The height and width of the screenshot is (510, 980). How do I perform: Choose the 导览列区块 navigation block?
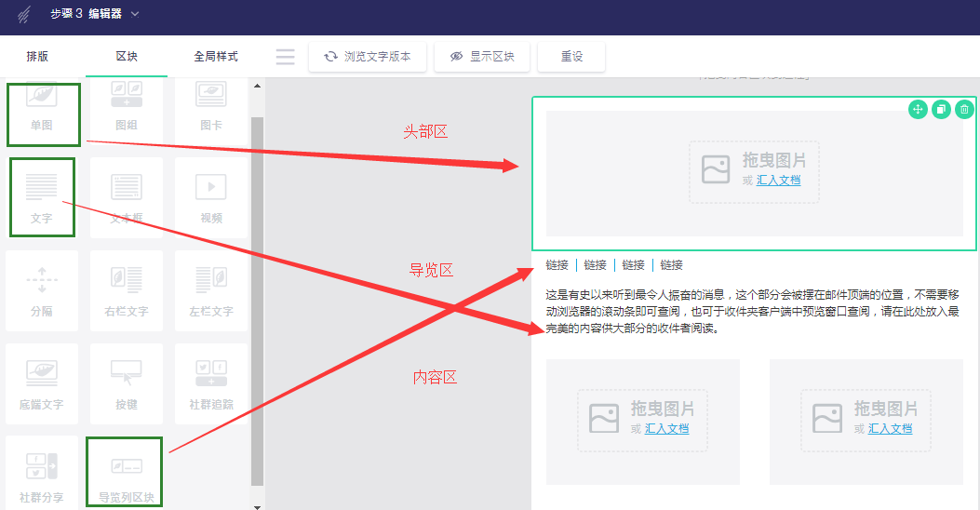[x=126, y=474]
